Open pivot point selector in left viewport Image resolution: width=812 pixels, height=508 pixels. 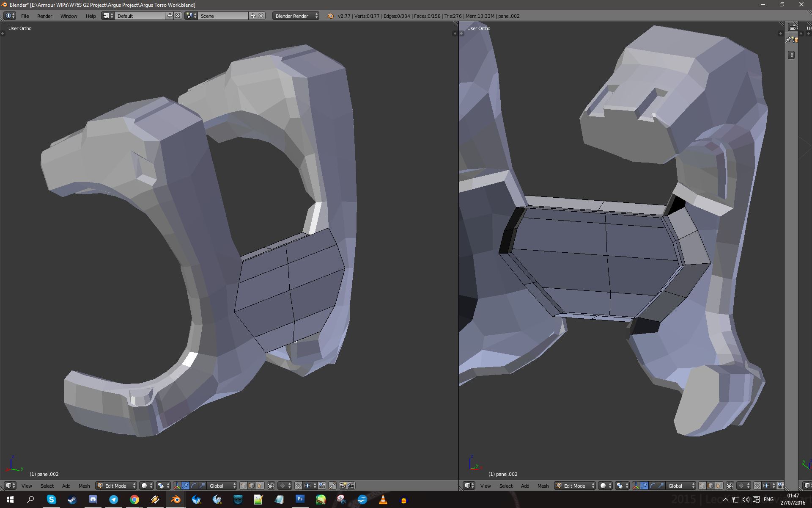pyautogui.click(x=163, y=486)
